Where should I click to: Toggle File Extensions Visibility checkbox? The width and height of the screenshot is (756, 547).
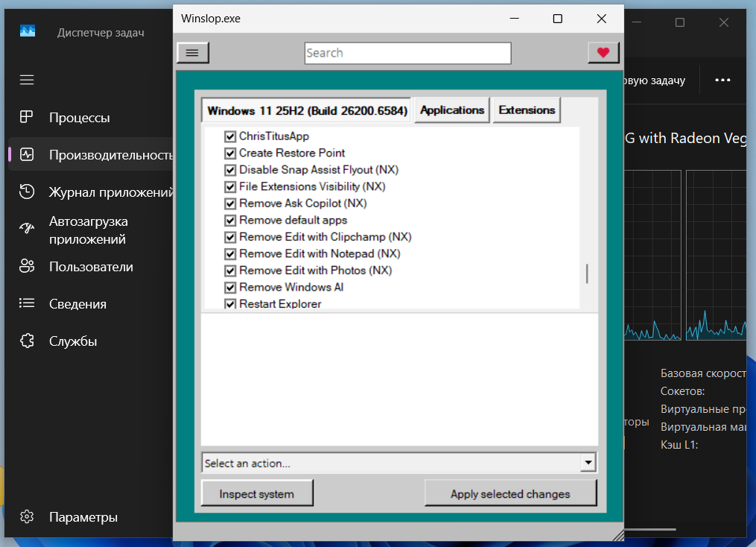click(230, 187)
